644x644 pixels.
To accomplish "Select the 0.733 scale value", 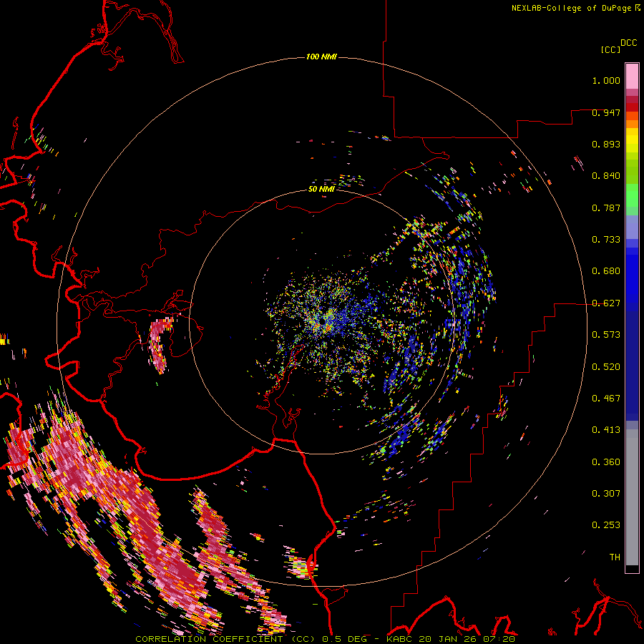I will (x=606, y=240).
